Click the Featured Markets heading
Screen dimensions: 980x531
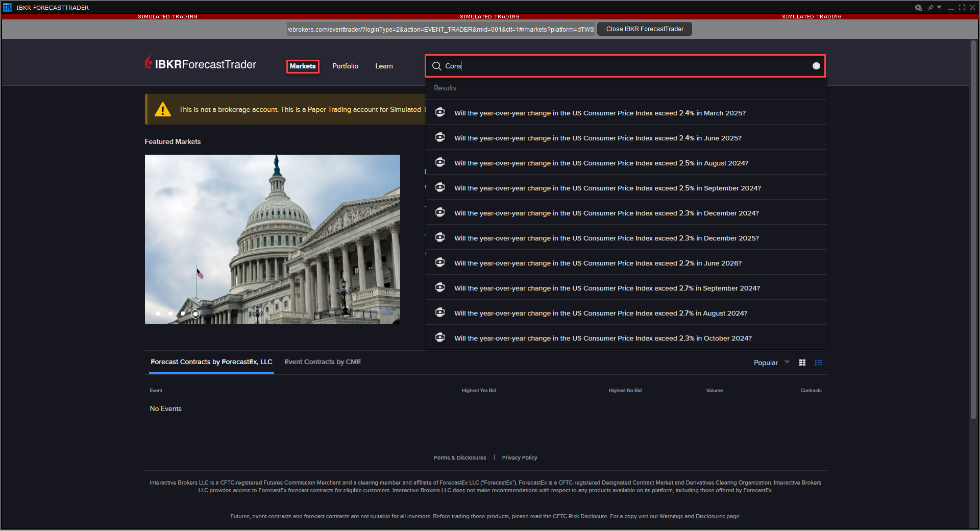tap(173, 141)
